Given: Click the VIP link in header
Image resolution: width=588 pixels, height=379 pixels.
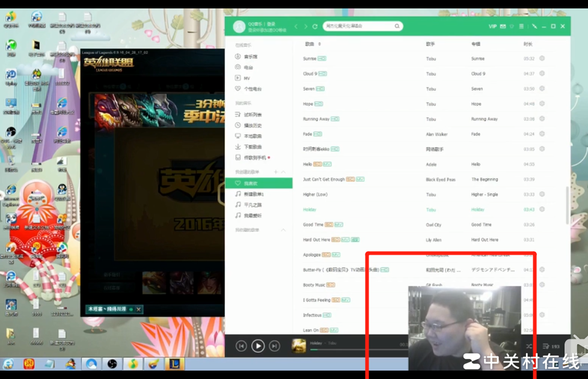Looking at the screenshot, I should [x=492, y=26].
